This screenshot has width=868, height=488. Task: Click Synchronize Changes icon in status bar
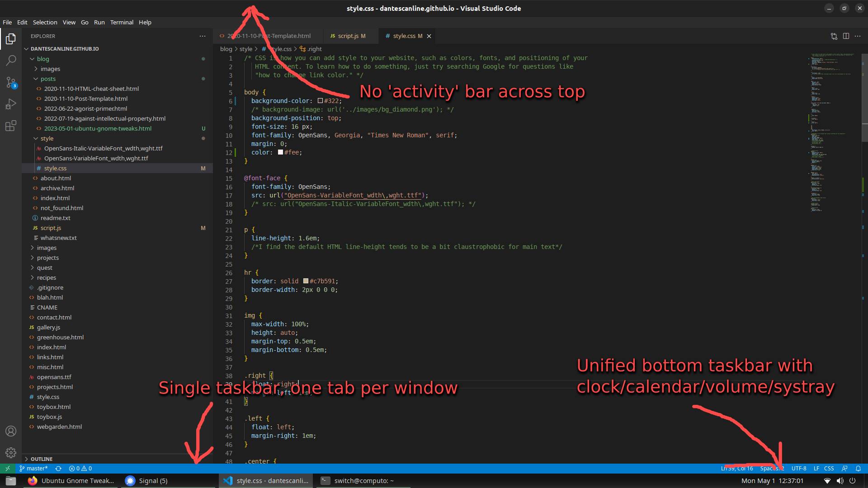[58, 469]
